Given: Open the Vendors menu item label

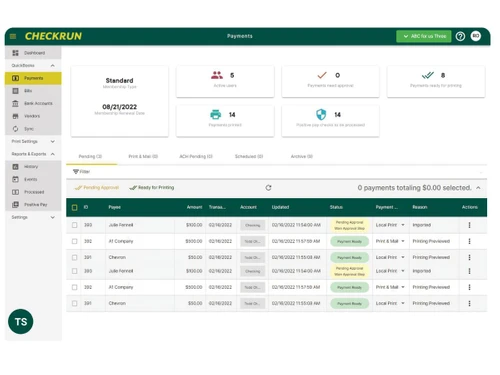Looking at the screenshot, I should (x=32, y=116).
